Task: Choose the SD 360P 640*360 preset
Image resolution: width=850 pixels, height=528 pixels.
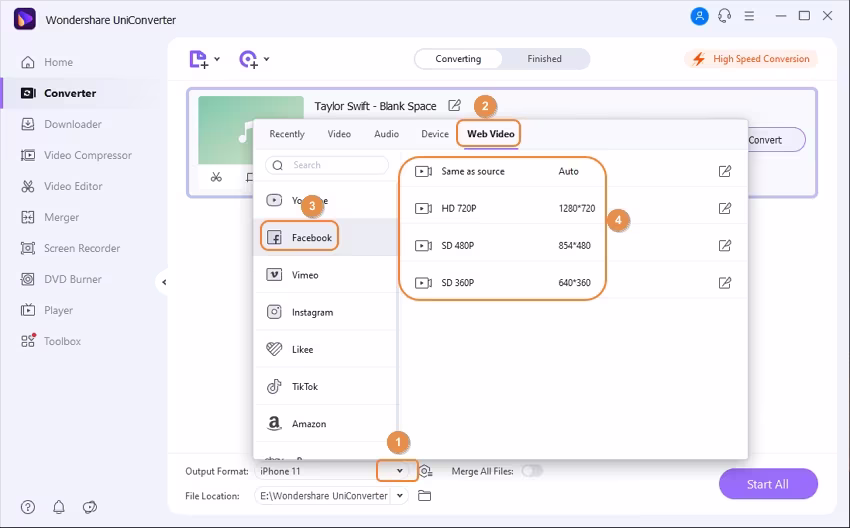Action: pos(573,282)
